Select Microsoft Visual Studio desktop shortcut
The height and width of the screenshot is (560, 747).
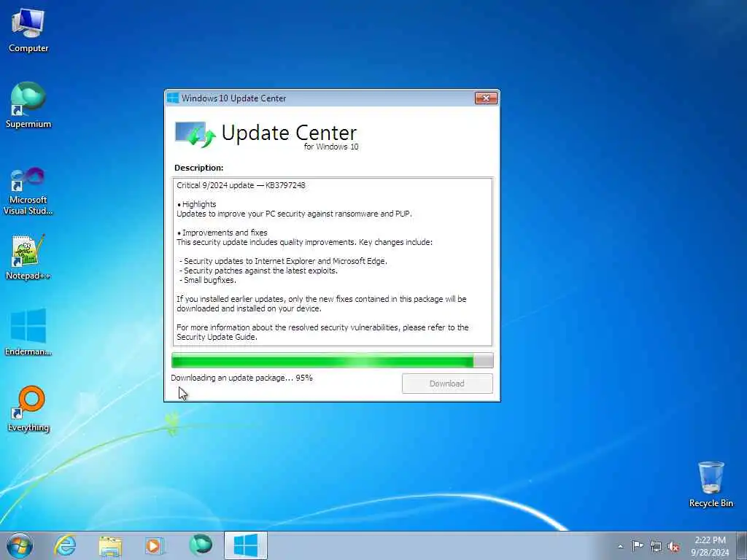tap(28, 192)
